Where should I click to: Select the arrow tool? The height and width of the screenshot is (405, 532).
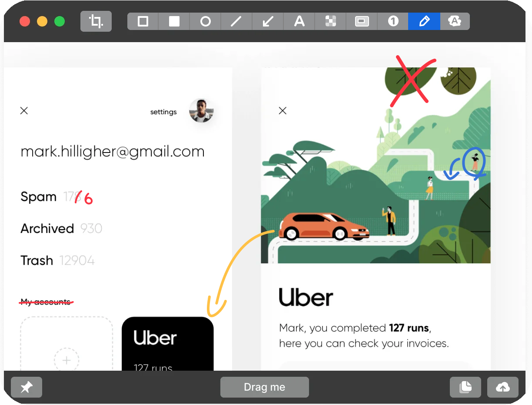coord(268,21)
